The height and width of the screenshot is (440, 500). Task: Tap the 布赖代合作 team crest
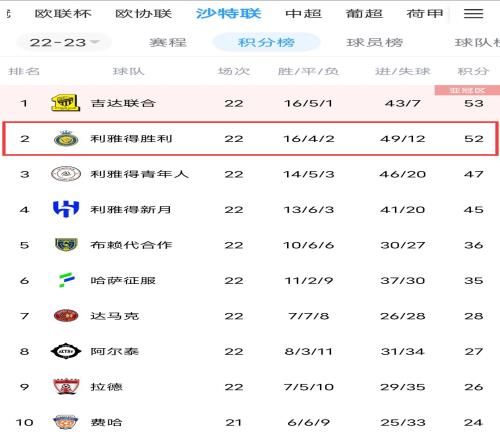[66, 244]
